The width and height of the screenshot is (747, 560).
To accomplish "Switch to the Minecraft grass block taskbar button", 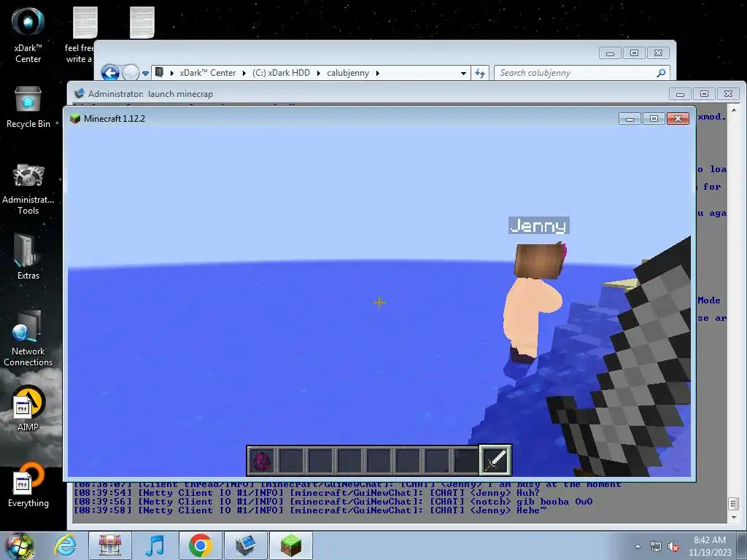I will [291, 545].
